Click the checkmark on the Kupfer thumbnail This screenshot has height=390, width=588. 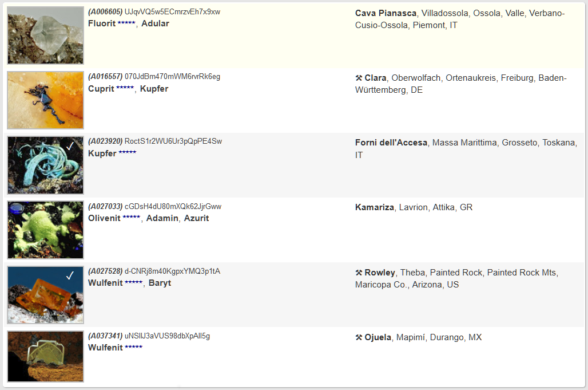pos(70,146)
